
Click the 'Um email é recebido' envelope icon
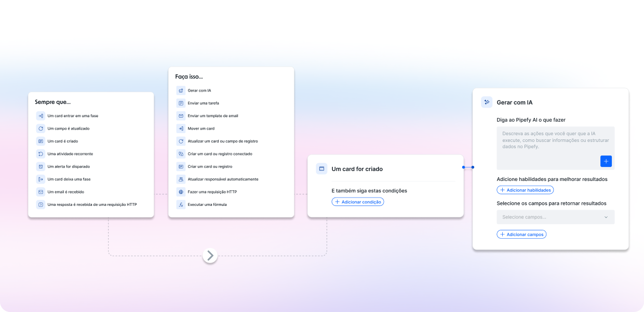click(x=41, y=192)
